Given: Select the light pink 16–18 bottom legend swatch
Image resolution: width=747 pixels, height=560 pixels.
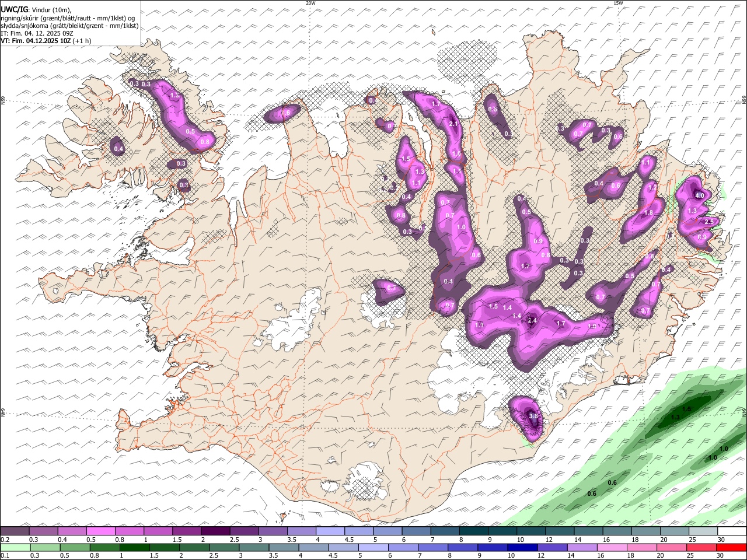Looking at the screenshot, I should 612,547.
